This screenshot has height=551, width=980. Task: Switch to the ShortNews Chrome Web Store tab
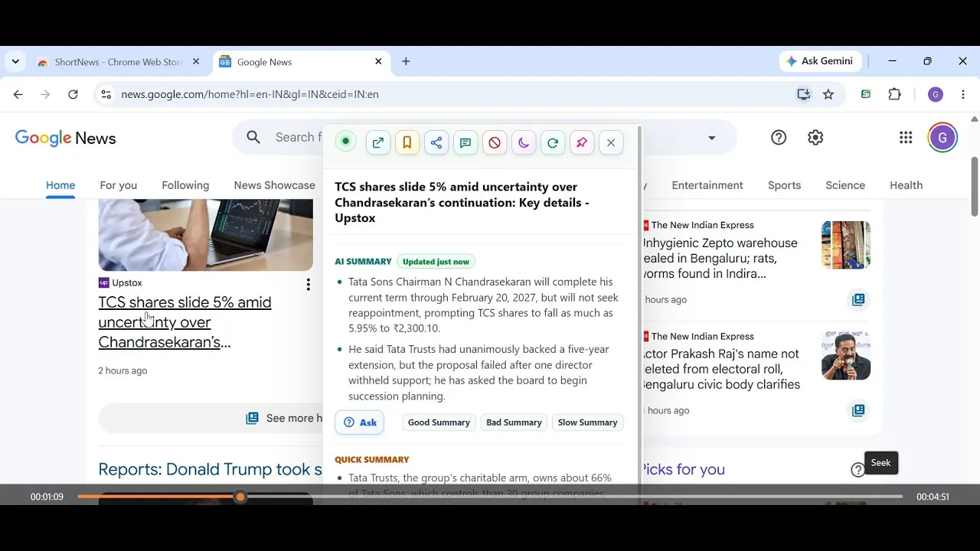[119, 62]
